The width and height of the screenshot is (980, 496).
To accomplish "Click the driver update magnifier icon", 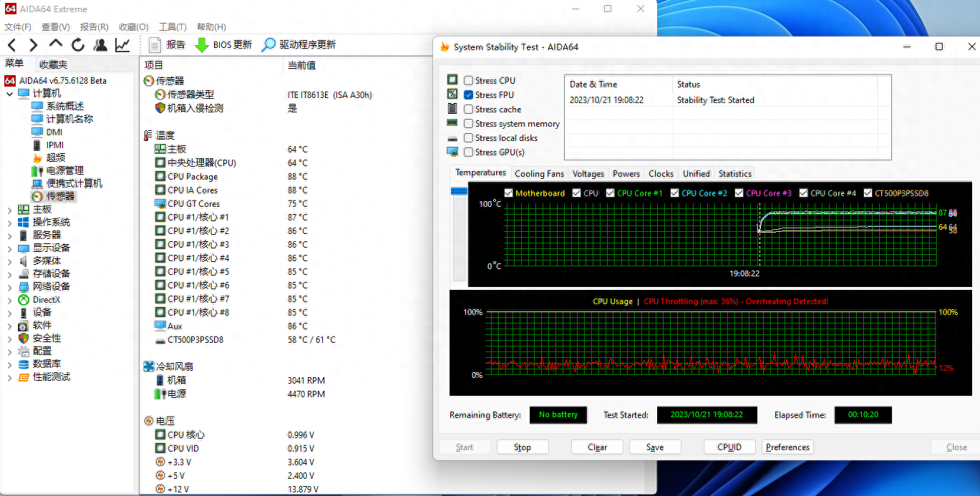I will (x=268, y=45).
